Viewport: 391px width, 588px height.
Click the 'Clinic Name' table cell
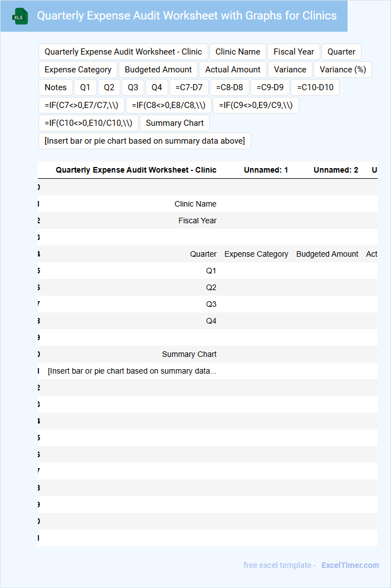195,204
